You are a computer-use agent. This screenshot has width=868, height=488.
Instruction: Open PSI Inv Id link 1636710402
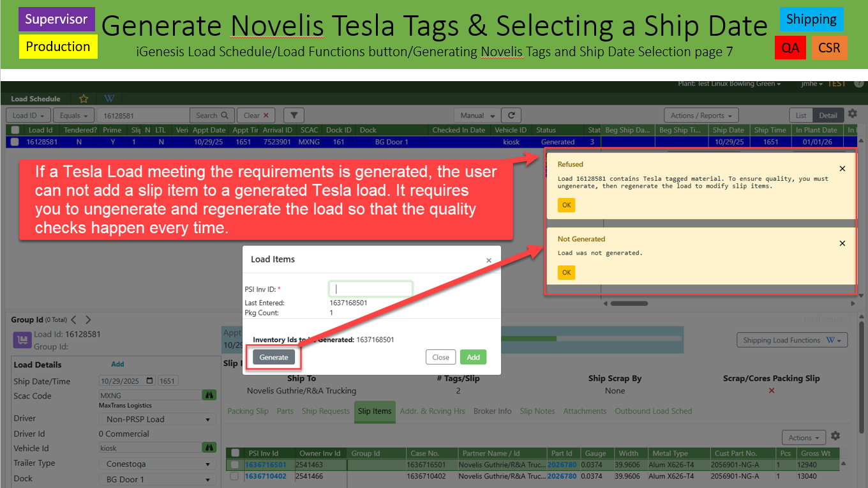pyautogui.click(x=266, y=477)
